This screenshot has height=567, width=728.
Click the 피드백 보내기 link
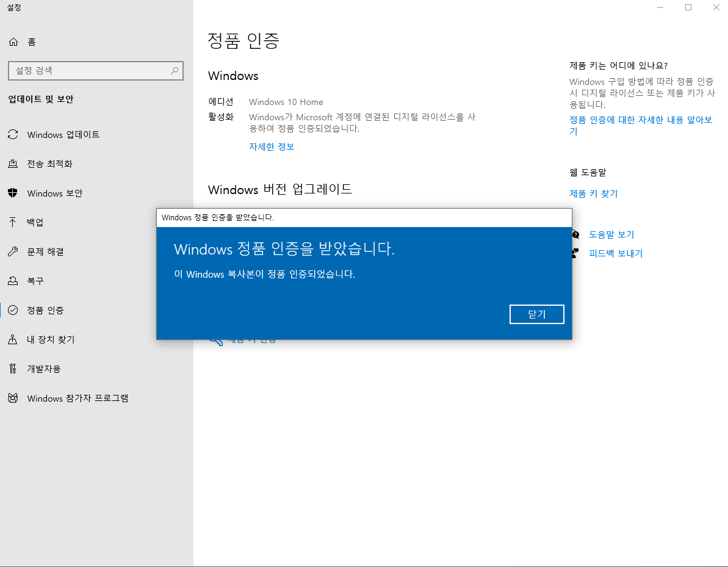click(x=616, y=253)
